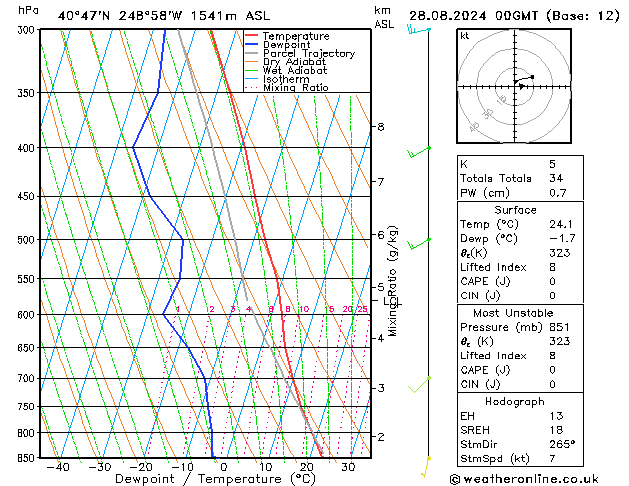Click the Surface section heading
Screen dimensions: 629x486
(x=515, y=210)
